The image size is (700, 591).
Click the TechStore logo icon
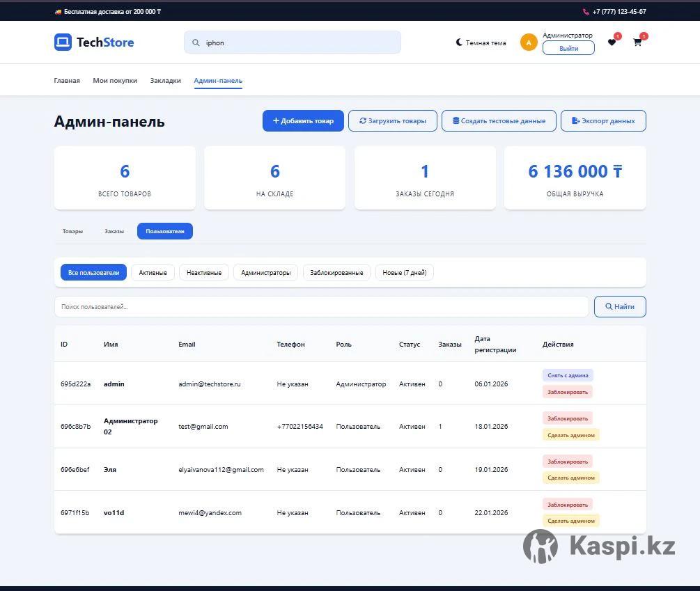(63, 42)
